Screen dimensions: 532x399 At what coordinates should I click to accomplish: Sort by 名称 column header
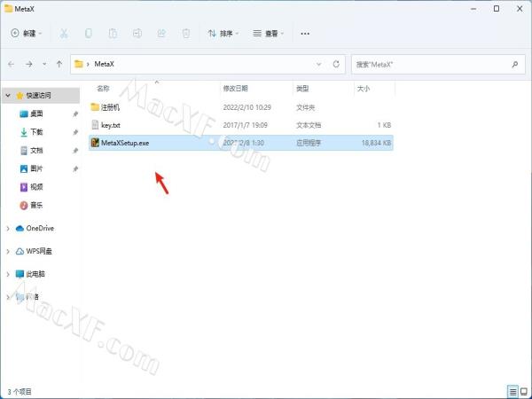pos(103,89)
